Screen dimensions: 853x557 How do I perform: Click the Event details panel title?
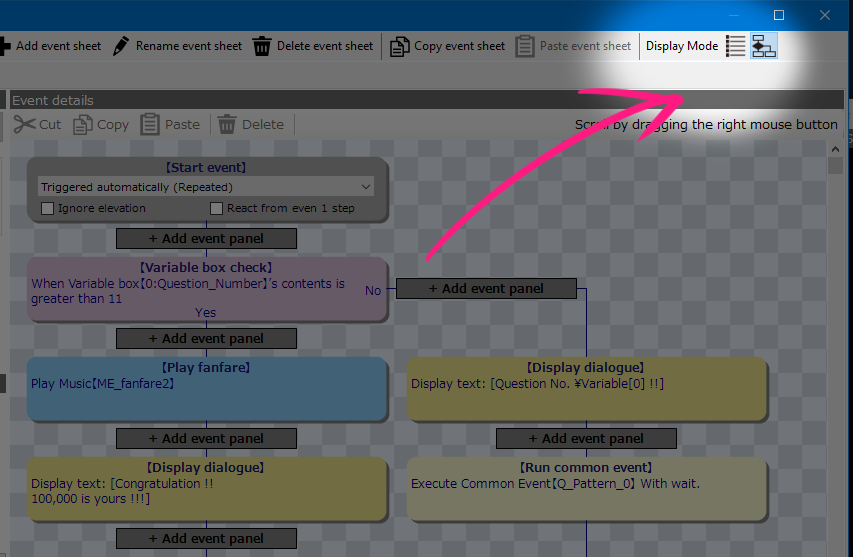pos(53,101)
